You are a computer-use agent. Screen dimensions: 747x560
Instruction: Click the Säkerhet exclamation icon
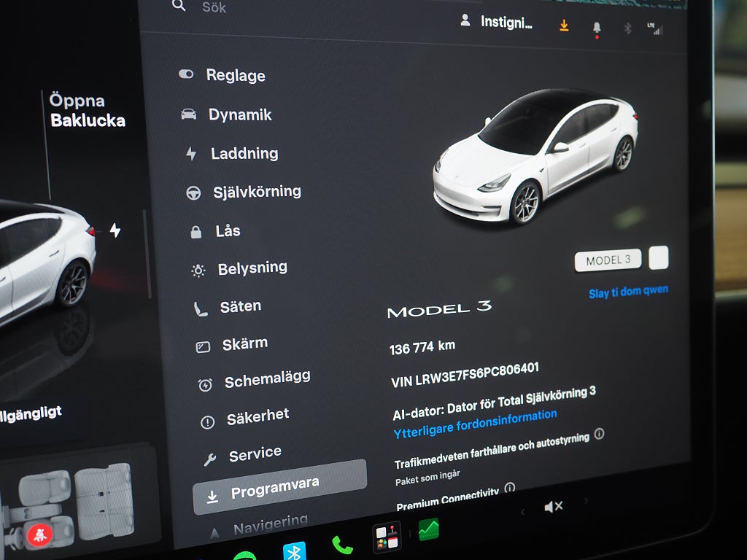pyautogui.click(x=208, y=422)
